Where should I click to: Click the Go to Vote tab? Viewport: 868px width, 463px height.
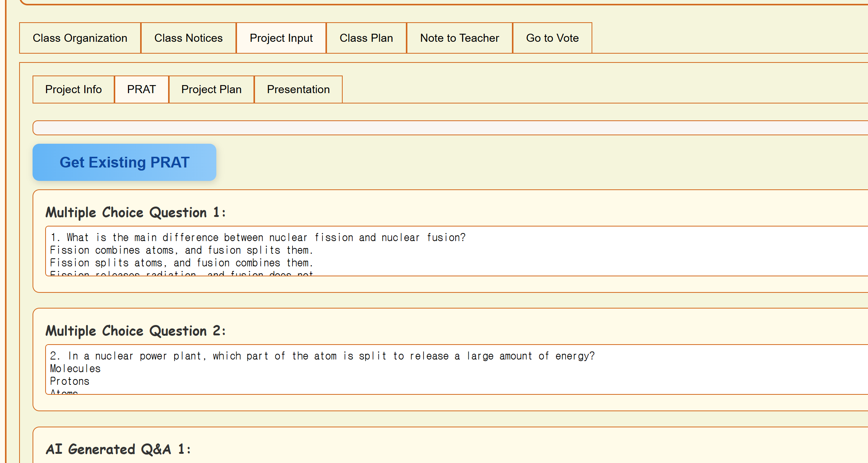click(552, 38)
